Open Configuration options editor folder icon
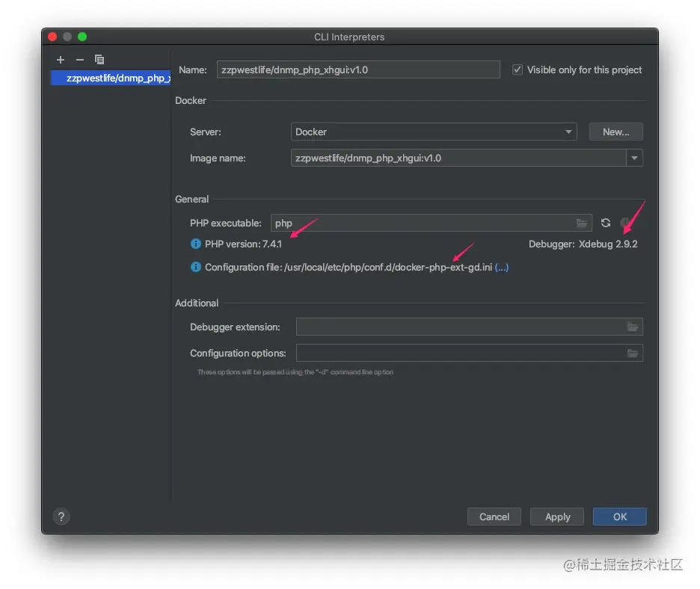Viewport: 700px width, 589px height. (633, 353)
